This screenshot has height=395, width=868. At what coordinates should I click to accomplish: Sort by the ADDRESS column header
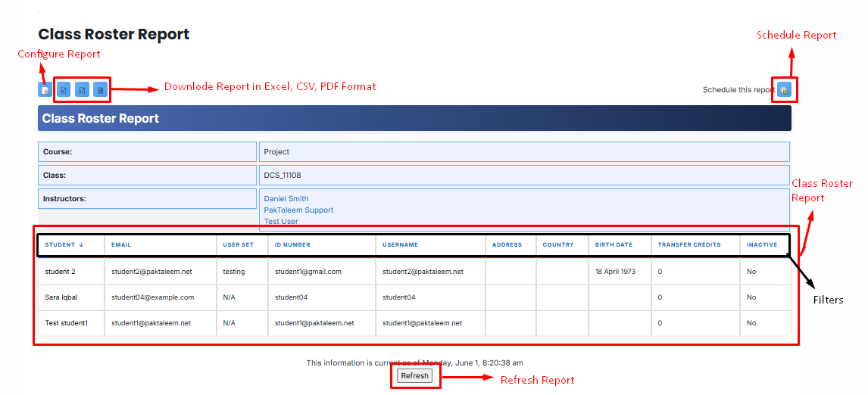(x=507, y=244)
